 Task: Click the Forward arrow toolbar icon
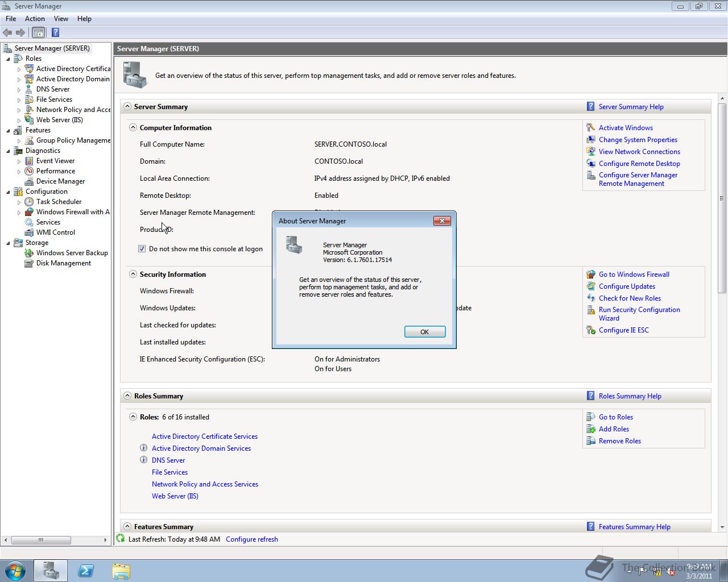pyautogui.click(x=20, y=32)
